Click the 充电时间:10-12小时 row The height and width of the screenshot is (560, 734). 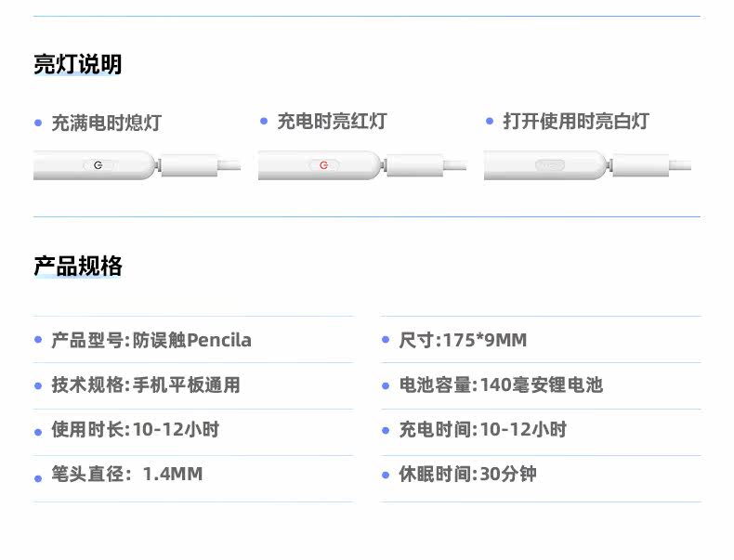(541, 430)
